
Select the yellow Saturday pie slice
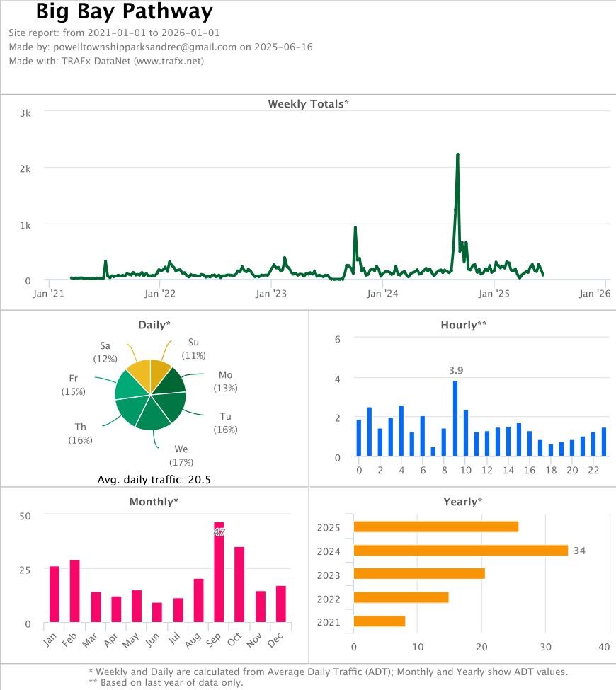139,373
